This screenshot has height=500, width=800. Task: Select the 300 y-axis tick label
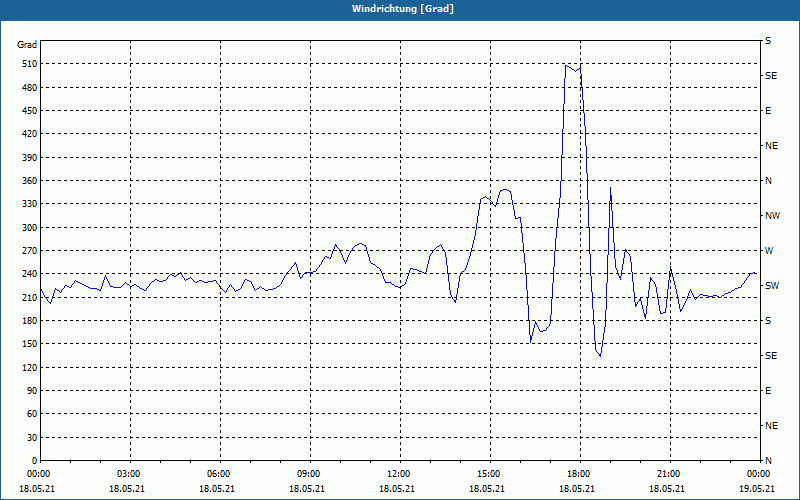(30, 227)
